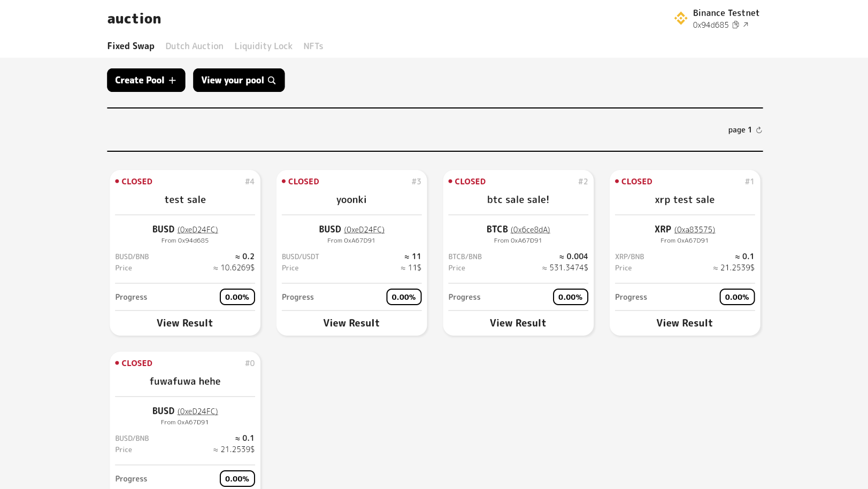Open XRP contract link 0xa83575

(694, 229)
